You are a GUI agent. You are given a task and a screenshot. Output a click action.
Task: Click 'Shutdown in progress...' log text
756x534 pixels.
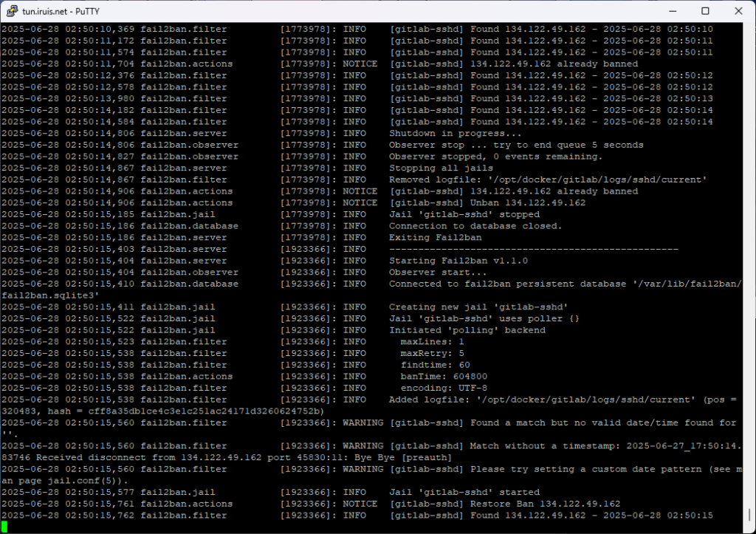click(x=455, y=133)
